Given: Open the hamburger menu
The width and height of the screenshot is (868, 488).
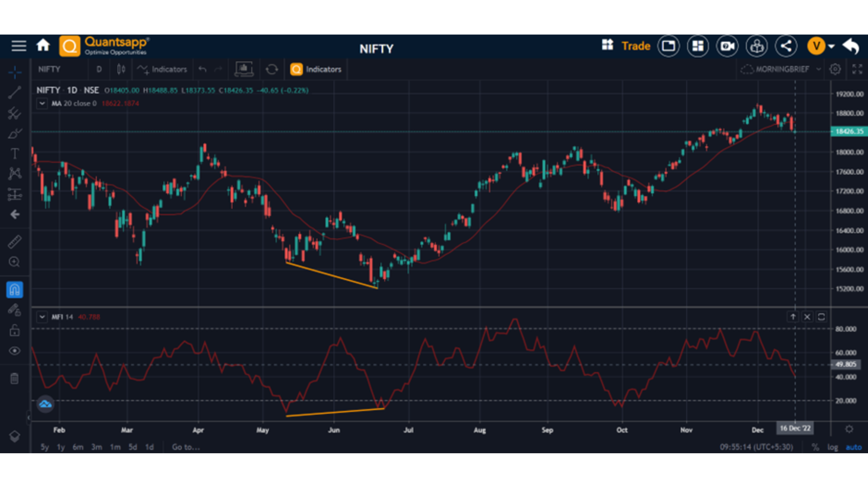Looking at the screenshot, I should coord(19,46).
